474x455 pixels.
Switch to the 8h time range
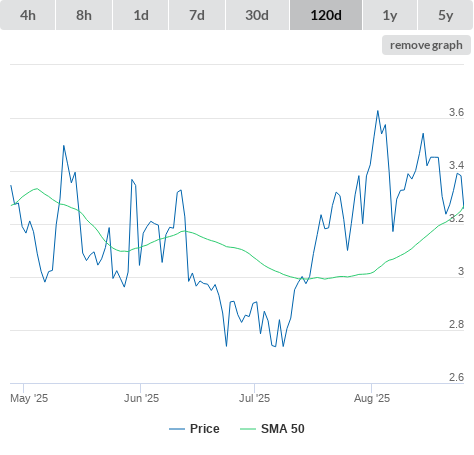click(84, 15)
